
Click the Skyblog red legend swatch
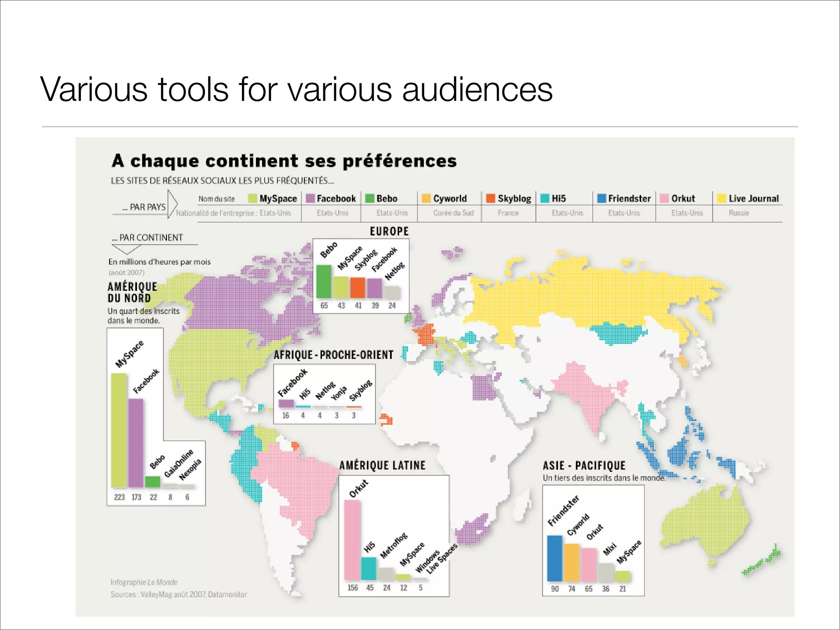491,199
